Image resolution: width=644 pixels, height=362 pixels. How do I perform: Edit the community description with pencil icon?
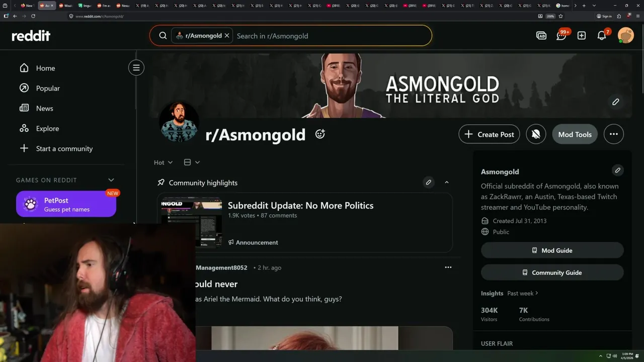point(617,170)
